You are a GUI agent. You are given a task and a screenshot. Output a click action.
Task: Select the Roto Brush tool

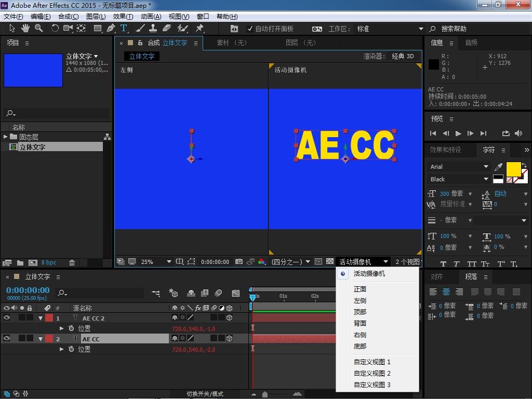pos(182,29)
